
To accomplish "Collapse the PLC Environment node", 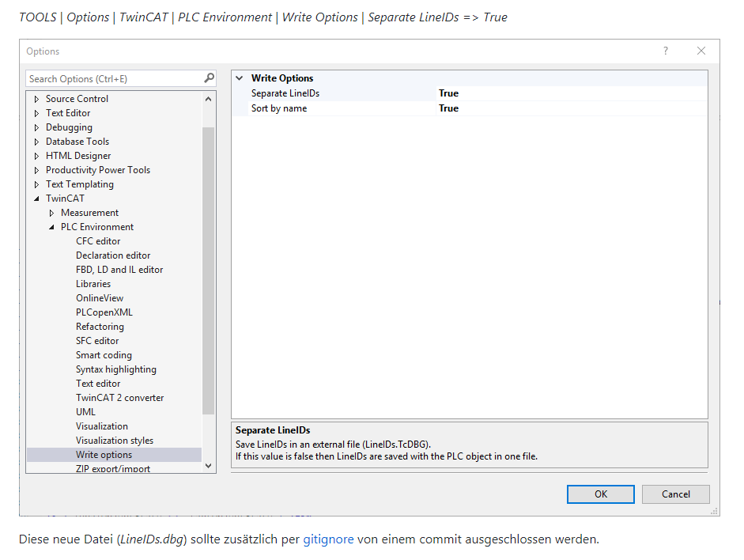I will [51, 227].
